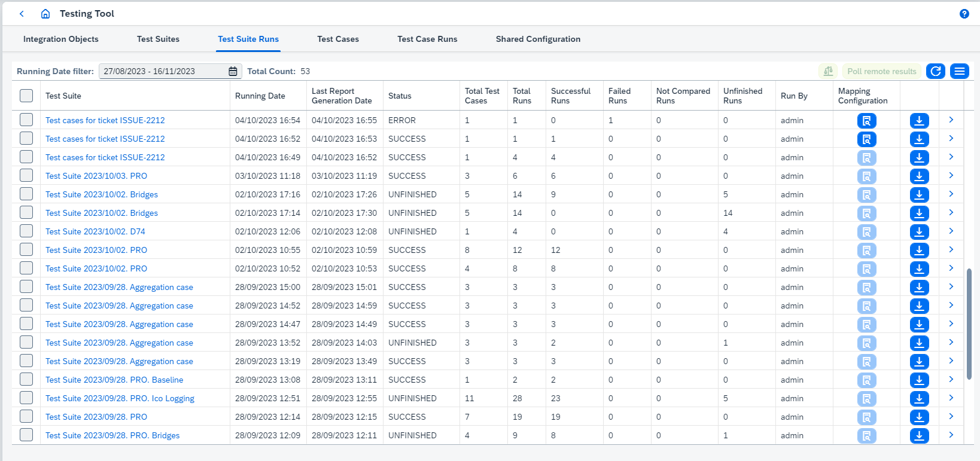The width and height of the screenshot is (980, 461).
Task: Open mapping configuration for 02/10/2023 17:14 run
Action: tap(866, 213)
